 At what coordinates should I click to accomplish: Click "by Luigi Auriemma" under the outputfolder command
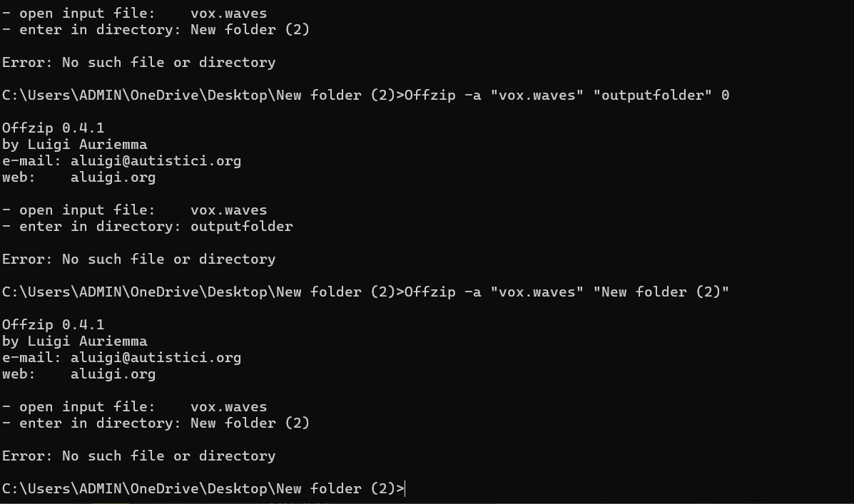pos(75,145)
